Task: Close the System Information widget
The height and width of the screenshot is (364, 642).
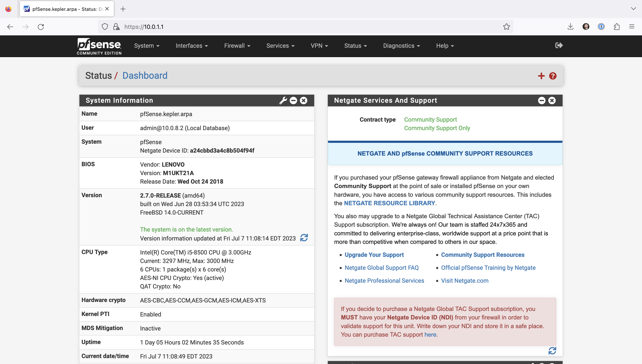Action: [304, 101]
